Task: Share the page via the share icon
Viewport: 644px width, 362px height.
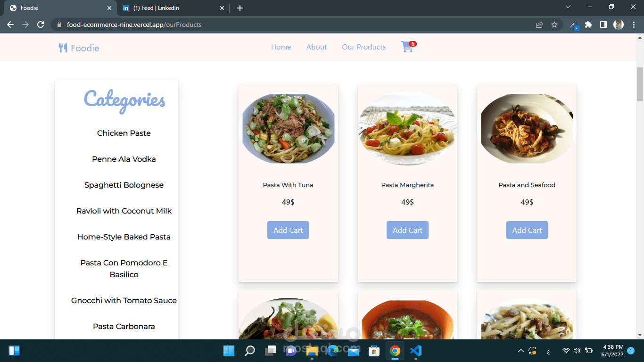Action: pos(539,24)
